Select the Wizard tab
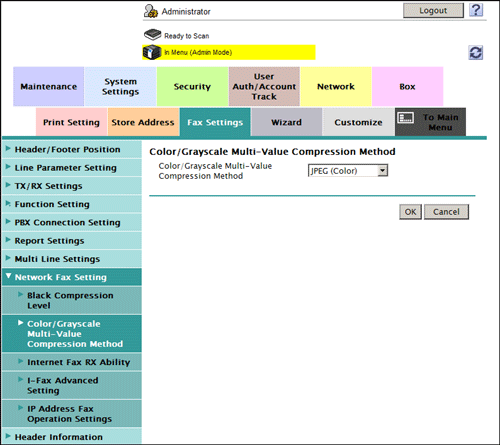This screenshot has height=445, width=500. [286, 122]
